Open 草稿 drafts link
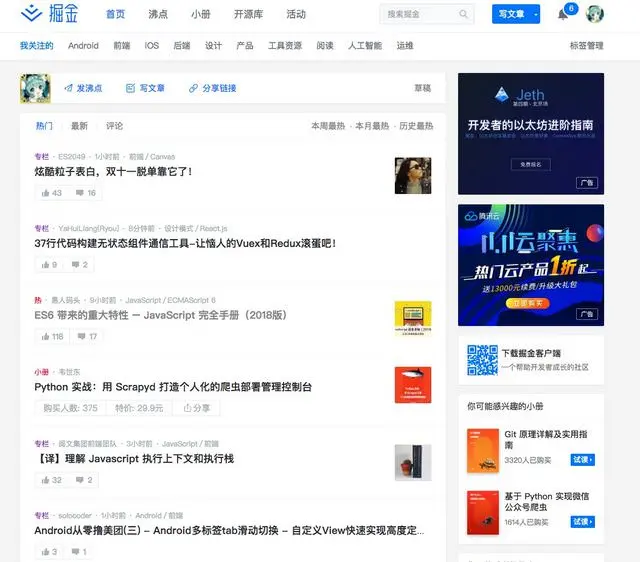640x562 pixels. 422,88
